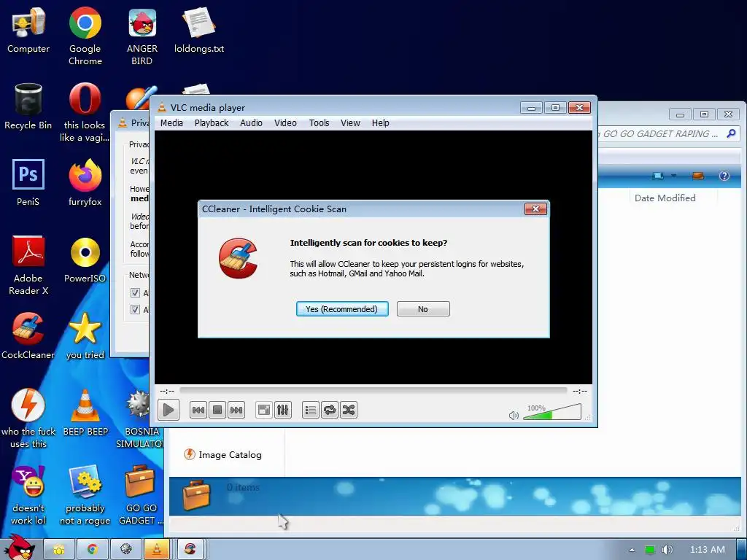Open the CCleaner desktop shortcut

28,335
